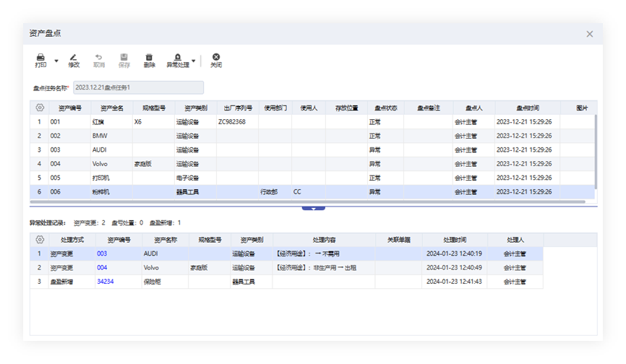Expand the 异常处理 dropdown arrow
Viewport: 626px width, 364px height.
pyautogui.click(x=194, y=61)
